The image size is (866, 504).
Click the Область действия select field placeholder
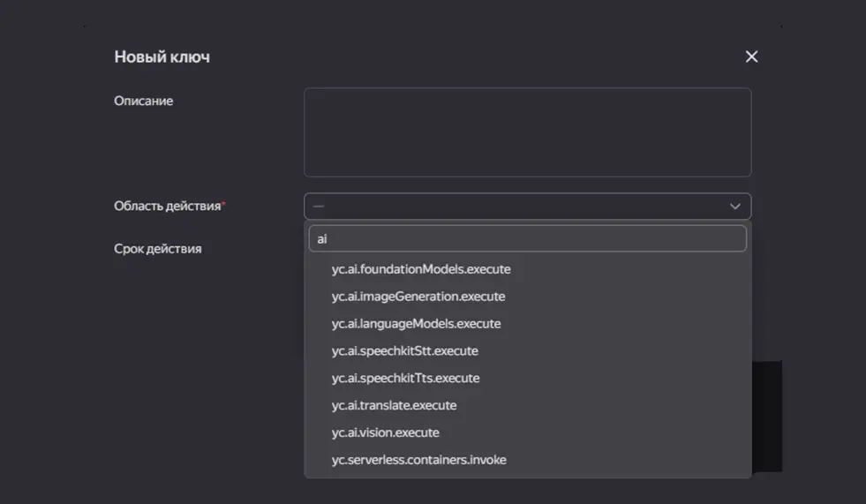point(512,207)
